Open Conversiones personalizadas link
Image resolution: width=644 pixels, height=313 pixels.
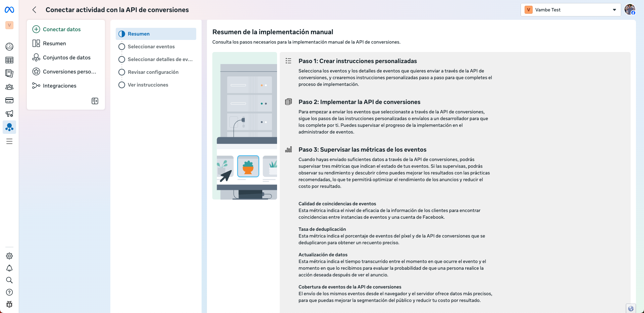point(69,72)
